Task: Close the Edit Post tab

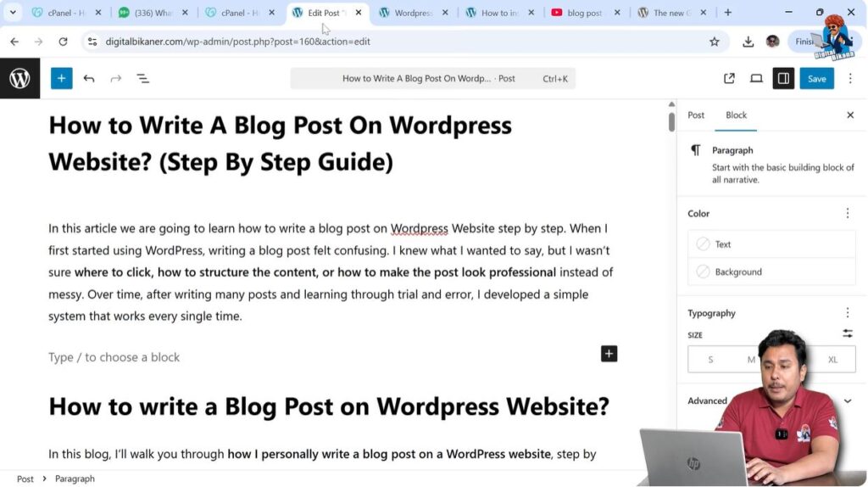Action: 359,12
